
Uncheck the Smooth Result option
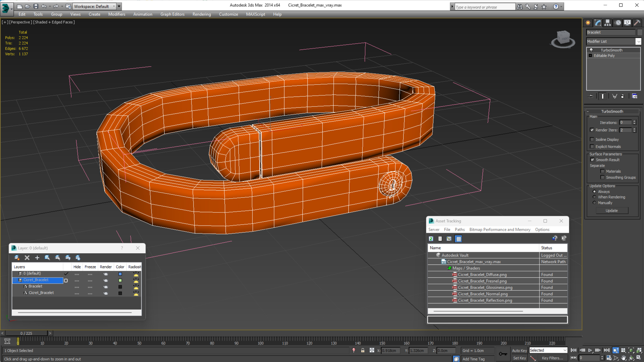pyautogui.click(x=592, y=160)
